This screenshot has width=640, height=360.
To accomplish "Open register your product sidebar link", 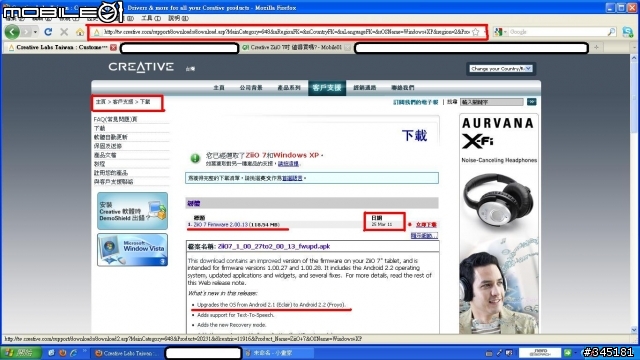I will [111, 173].
